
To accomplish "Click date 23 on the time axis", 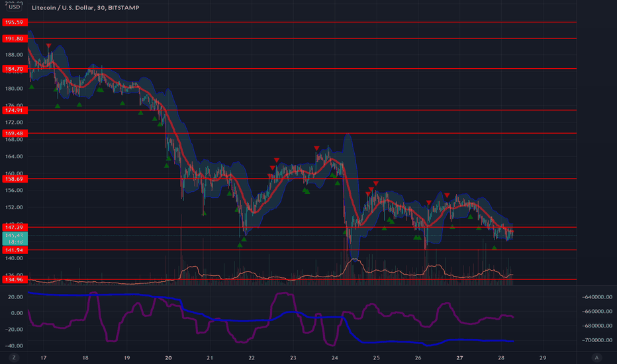I will 293,358.
